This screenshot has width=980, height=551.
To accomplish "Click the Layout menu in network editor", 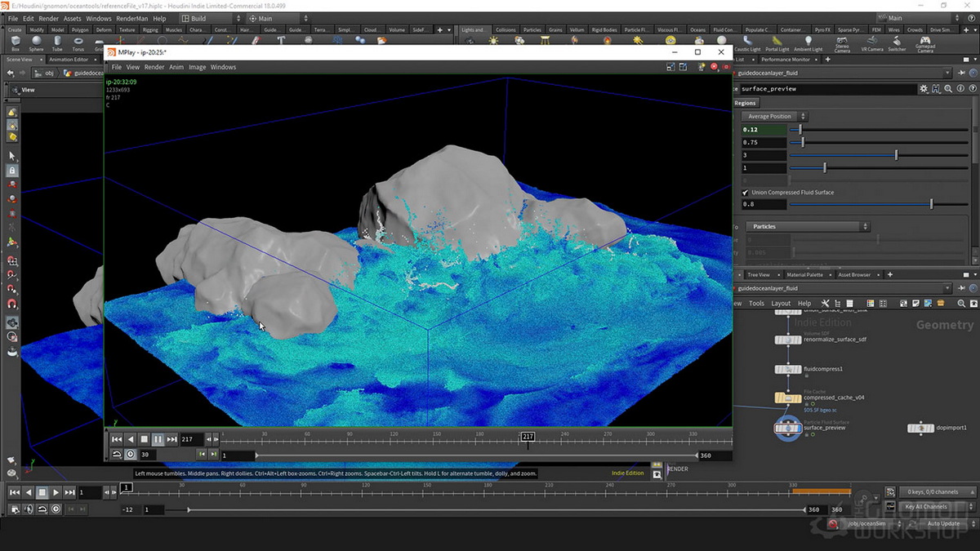I will point(781,304).
